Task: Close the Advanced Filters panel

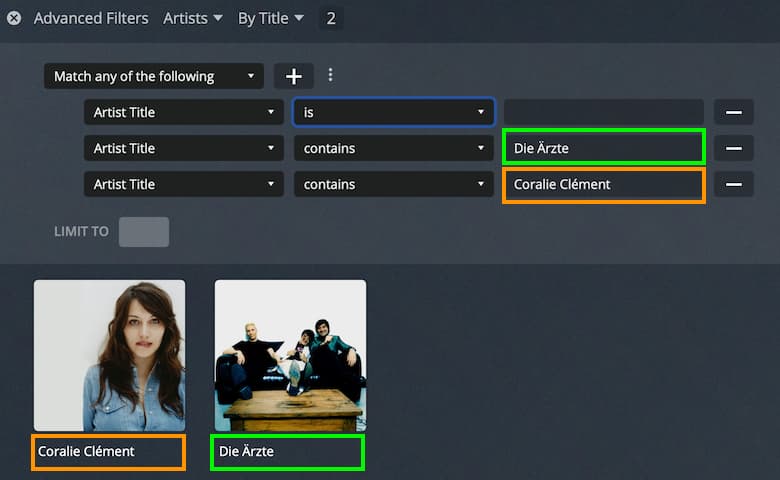Action: click(x=14, y=18)
